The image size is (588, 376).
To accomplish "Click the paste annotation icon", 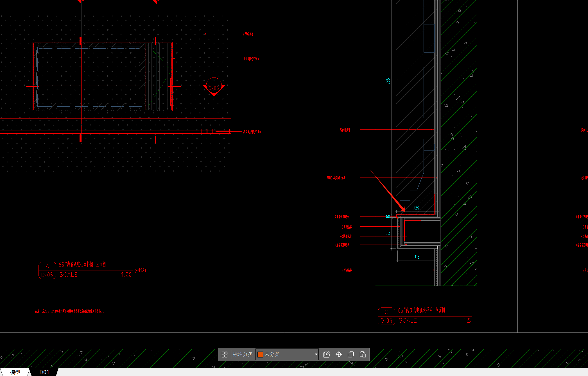I will tap(363, 354).
